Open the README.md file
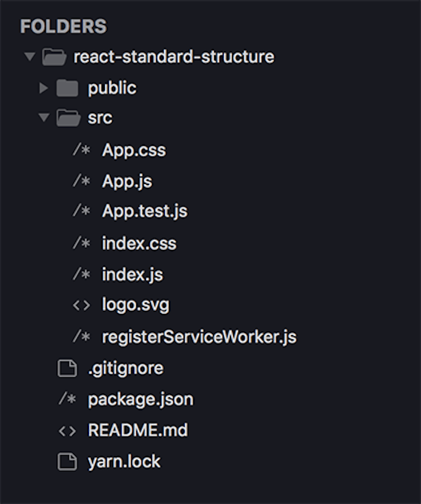421x504 pixels. tap(137, 430)
